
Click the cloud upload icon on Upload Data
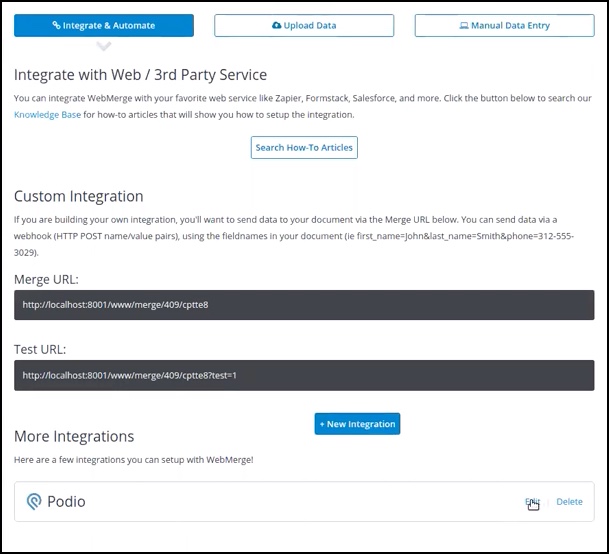pos(277,26)
